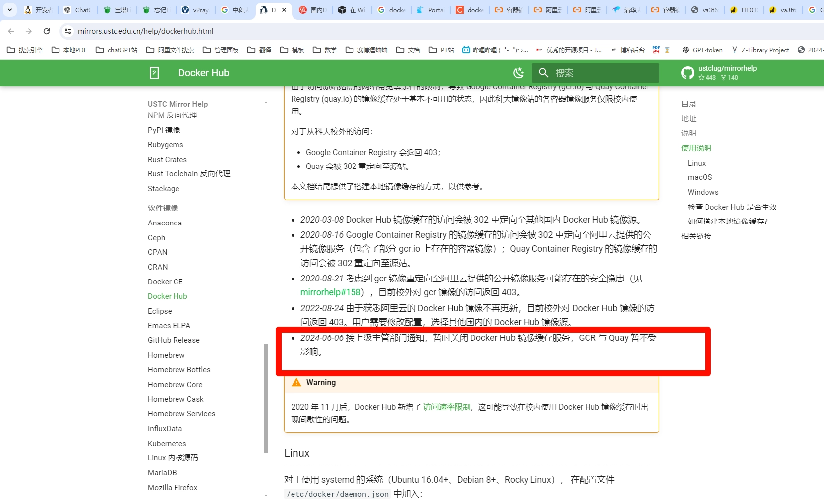Switch to the v2ray browser tab

[x=195, y=9]
